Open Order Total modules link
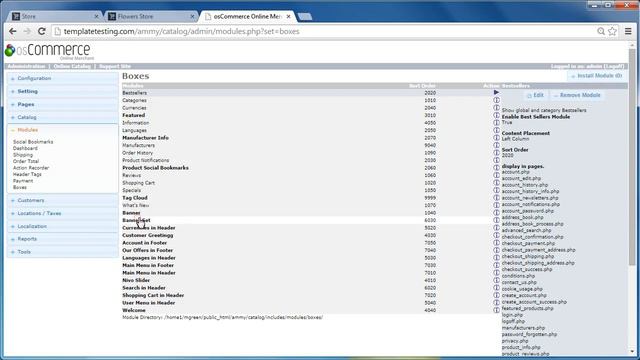This screenshot has width=640, height=360. 26,161
